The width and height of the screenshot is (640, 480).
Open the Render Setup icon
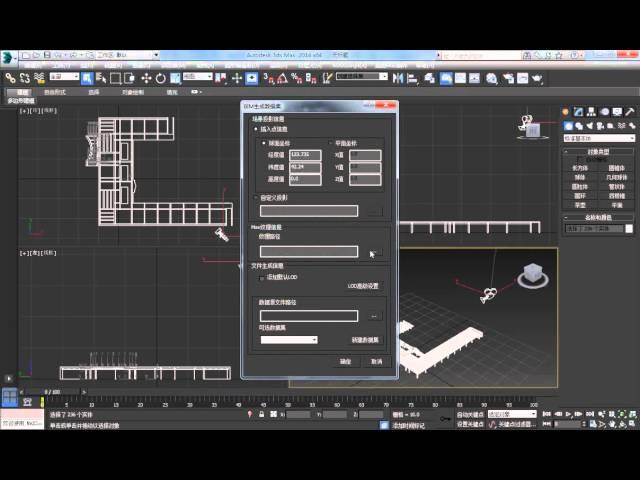(508, 78)
